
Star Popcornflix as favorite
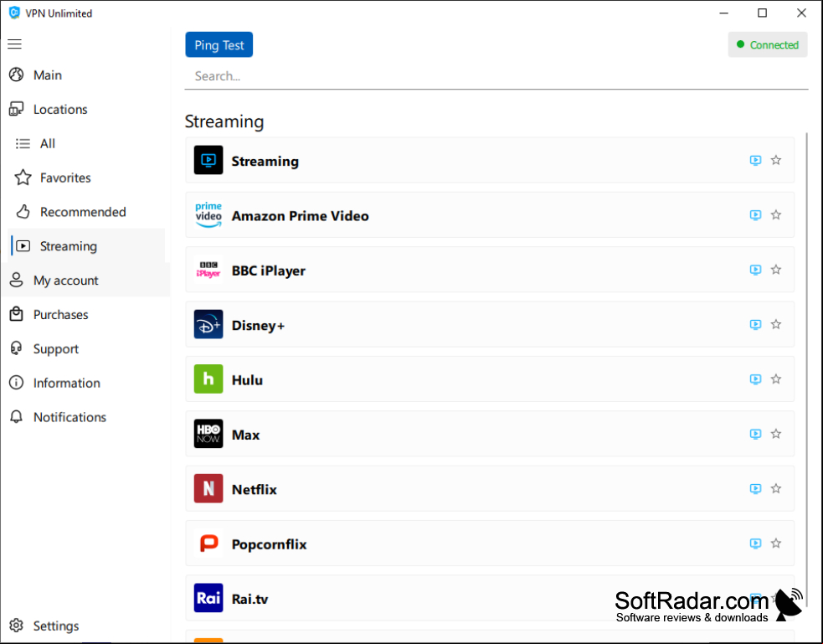click(x=776, y=544)
